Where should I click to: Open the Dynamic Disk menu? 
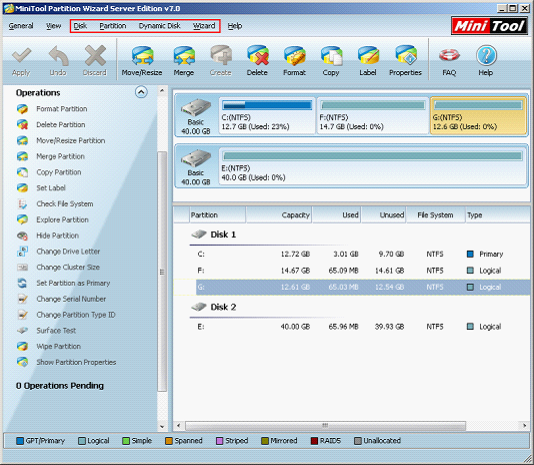tap(159, 26)
